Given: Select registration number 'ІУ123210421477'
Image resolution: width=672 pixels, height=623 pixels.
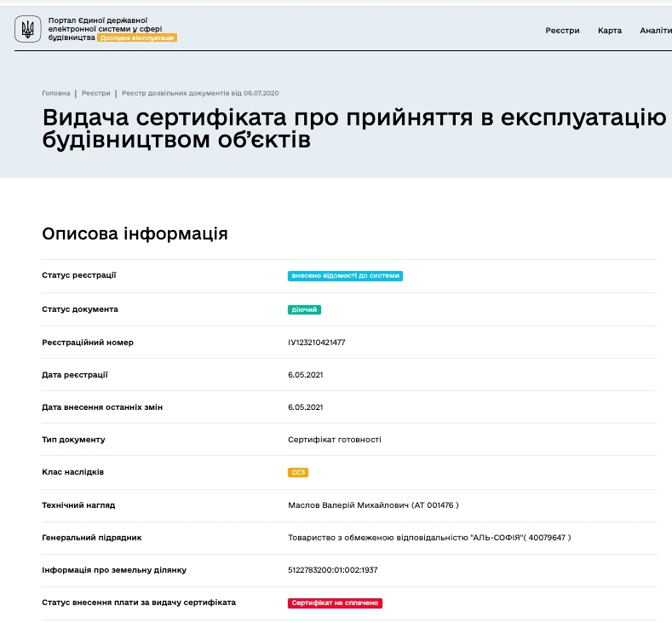Looking at the screenshot, I should pos(317,343).
